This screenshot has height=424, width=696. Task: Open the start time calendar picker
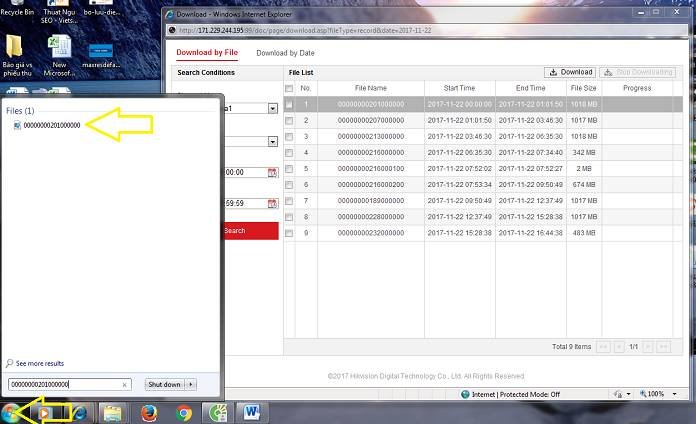point(272,172)
